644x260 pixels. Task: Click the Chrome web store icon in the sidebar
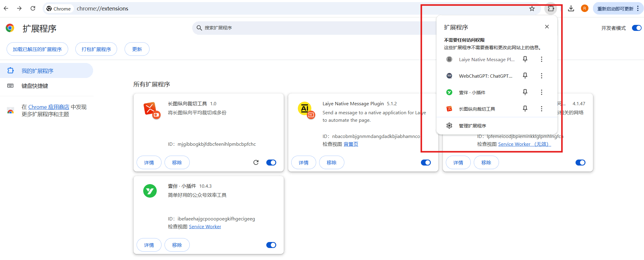click(x=11, y=111)
